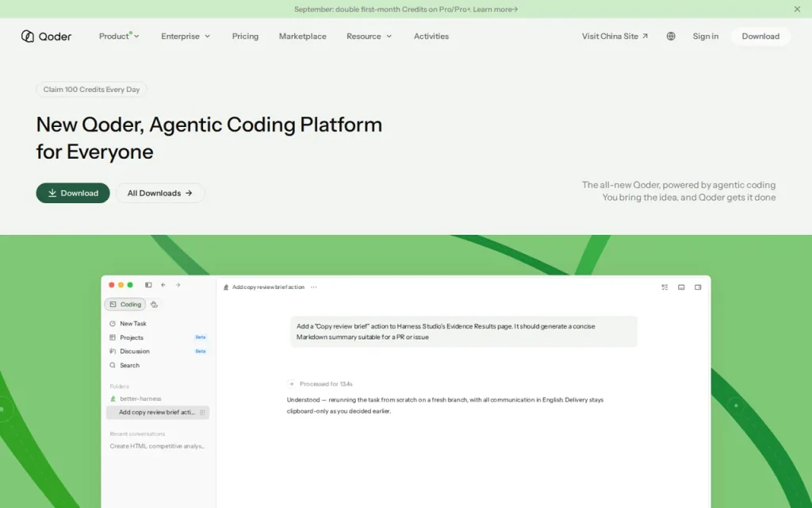Click the Beta badge next to Projects
Screen dimensions: 812x508
click(201, 337)
